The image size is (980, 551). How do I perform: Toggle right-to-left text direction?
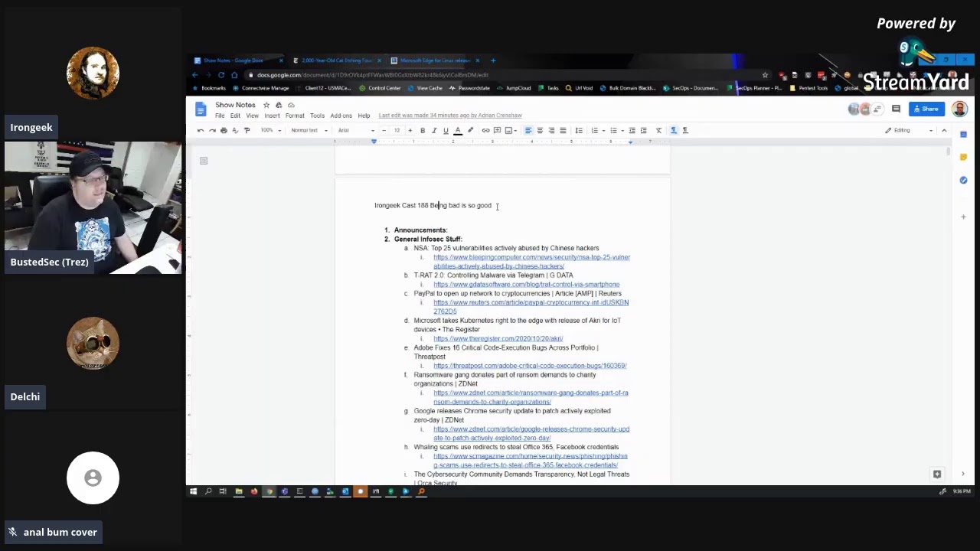tap(684, 130)
